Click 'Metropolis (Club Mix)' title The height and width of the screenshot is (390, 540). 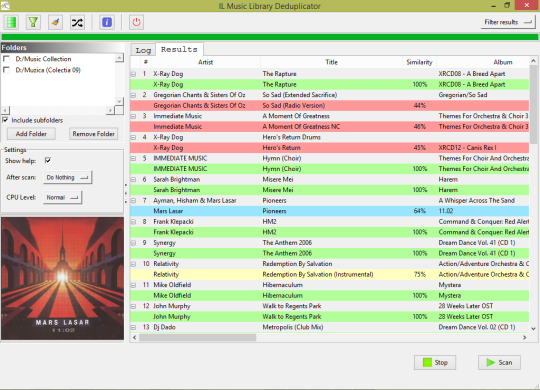pos(293,327)
